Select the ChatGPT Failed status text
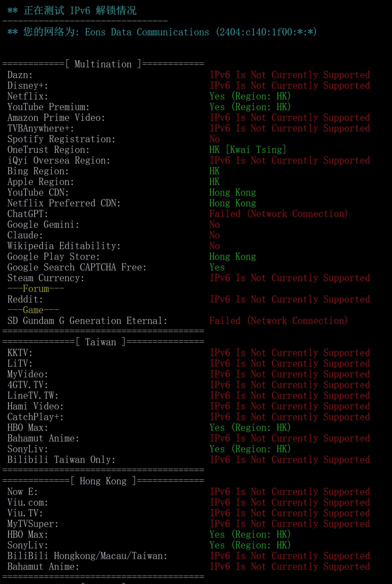392x584 pixels. [x=278, y=214]
